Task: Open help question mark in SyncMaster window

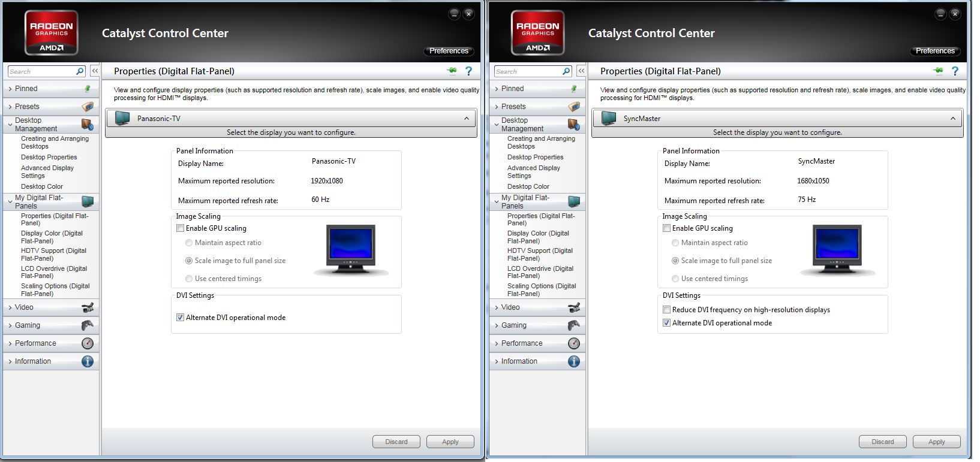Action: (955, 71)
